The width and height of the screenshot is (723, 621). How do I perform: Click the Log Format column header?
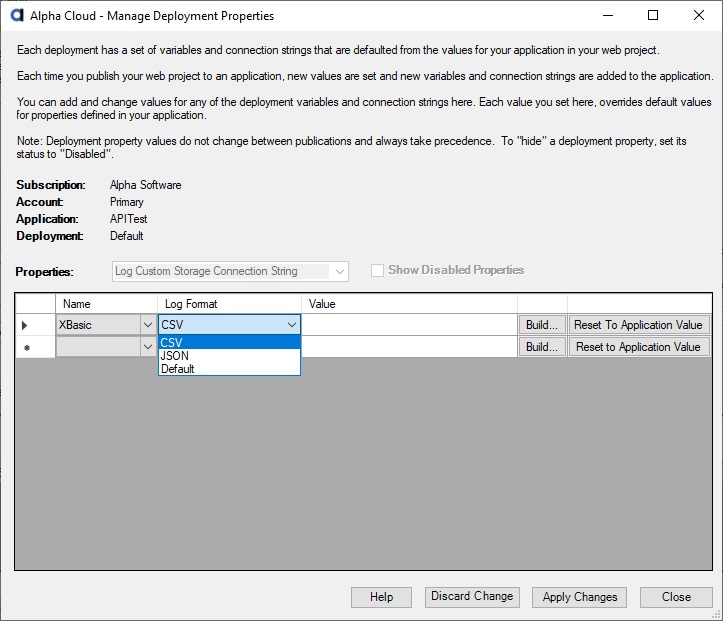tap(229, 304)
